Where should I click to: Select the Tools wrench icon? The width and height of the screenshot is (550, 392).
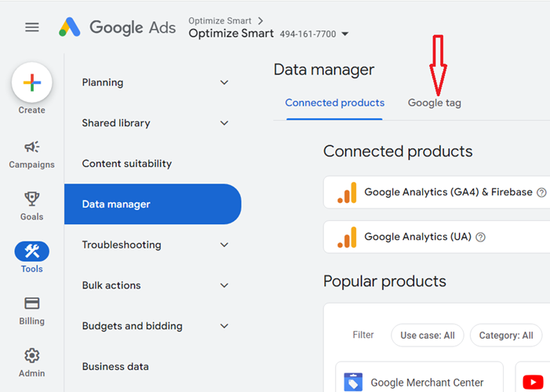(32, 251)
